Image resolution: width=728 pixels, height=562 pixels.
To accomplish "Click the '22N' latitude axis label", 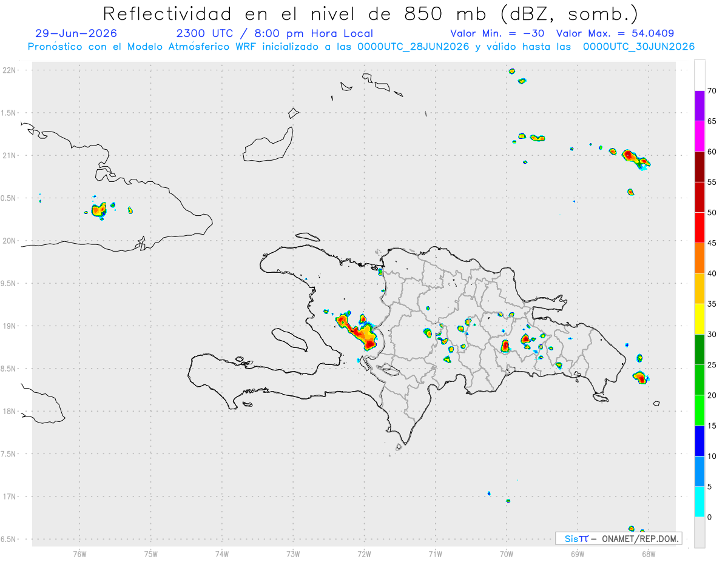I will pos(10,70).
